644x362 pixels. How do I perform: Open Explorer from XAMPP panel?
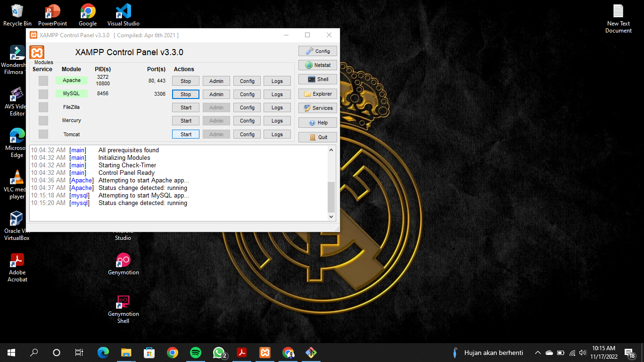point(318,94)
